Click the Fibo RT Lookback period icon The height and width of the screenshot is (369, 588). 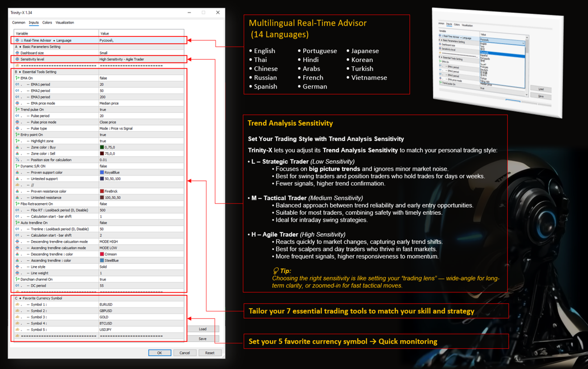17,210
